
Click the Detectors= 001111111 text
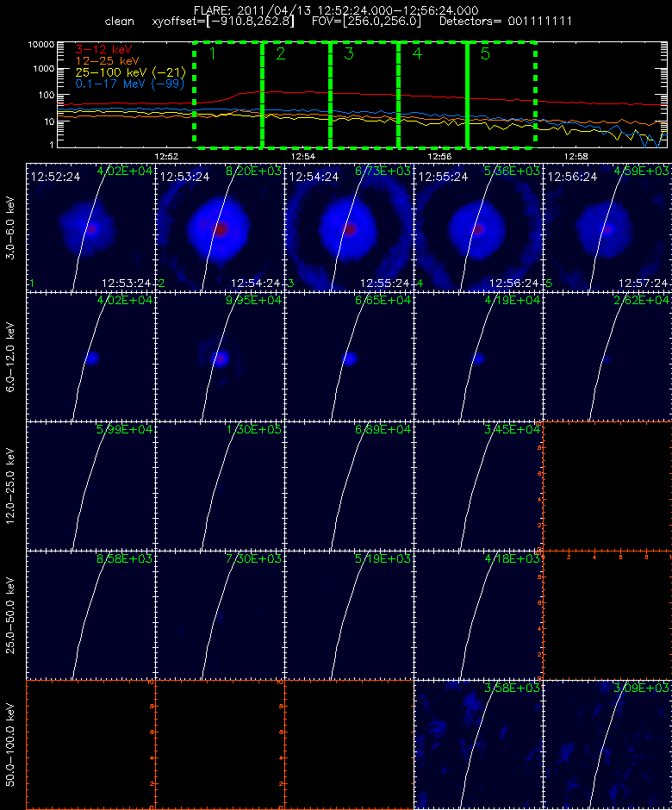tap(505, 22)
